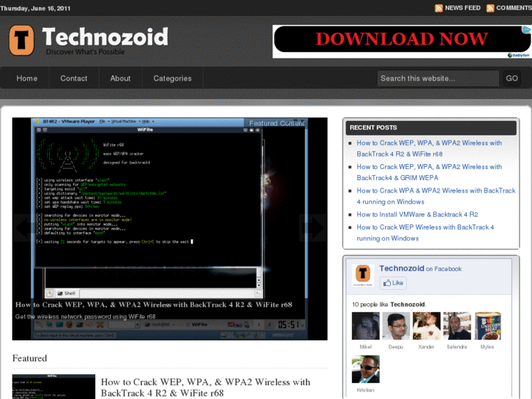Click the date text Thursday, June 16, 2011
This screenshot has height=399, width=532.
(35, 9)
